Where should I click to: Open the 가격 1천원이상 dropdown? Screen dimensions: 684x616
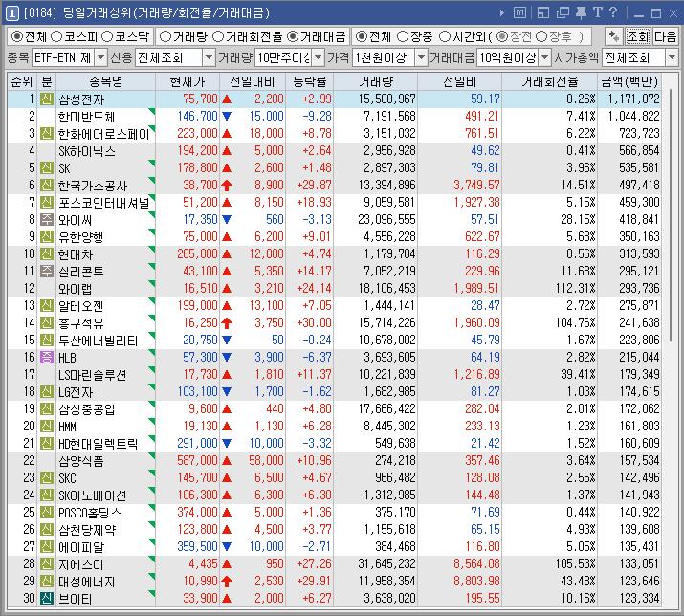tap(421, 57)
